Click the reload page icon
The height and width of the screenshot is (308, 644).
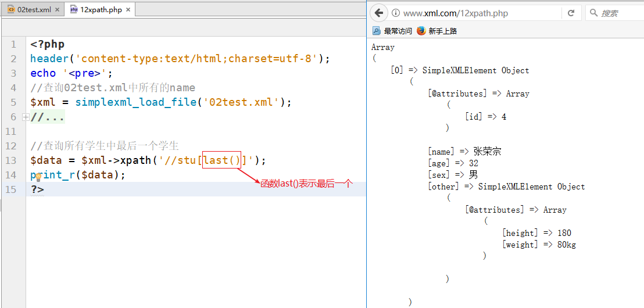[x=571, y=13]
